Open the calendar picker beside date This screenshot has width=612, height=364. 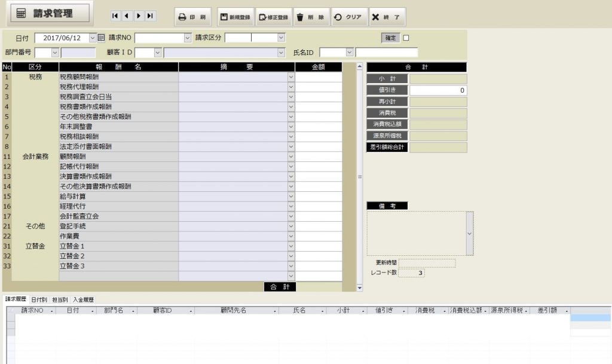[101, 38]
